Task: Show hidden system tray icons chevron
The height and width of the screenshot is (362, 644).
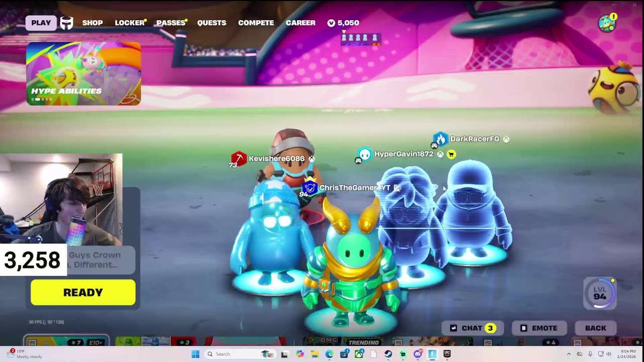Action: tap(569, 354)
